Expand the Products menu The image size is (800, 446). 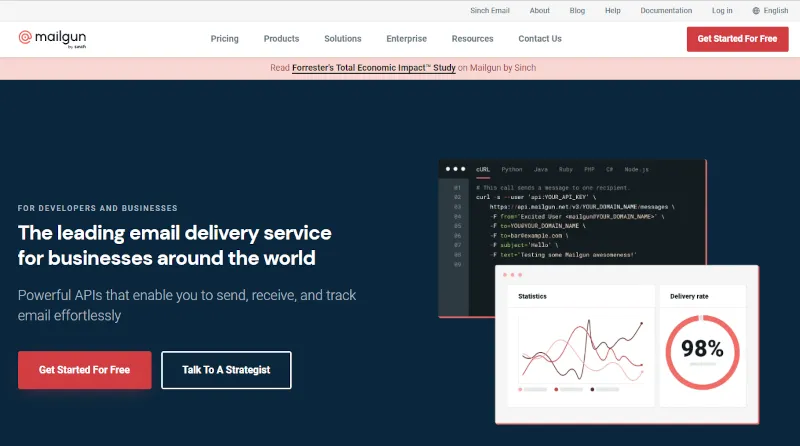[x=281, y=39]
